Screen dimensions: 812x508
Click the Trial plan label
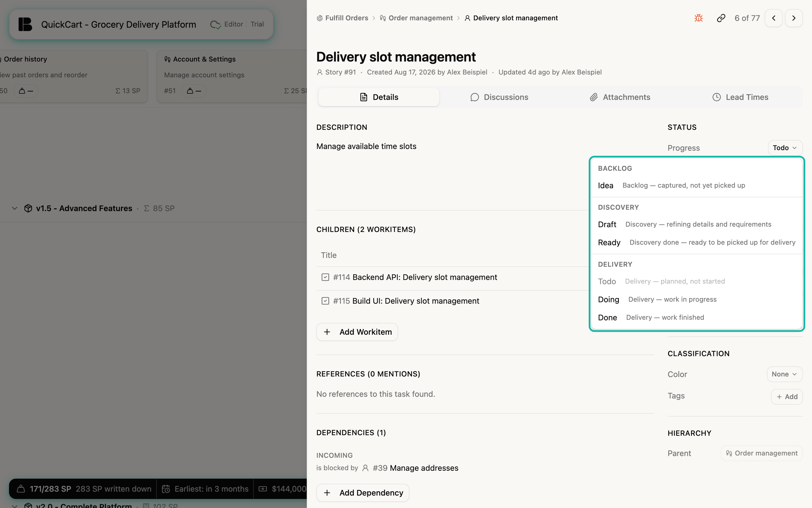pos(257,24)
